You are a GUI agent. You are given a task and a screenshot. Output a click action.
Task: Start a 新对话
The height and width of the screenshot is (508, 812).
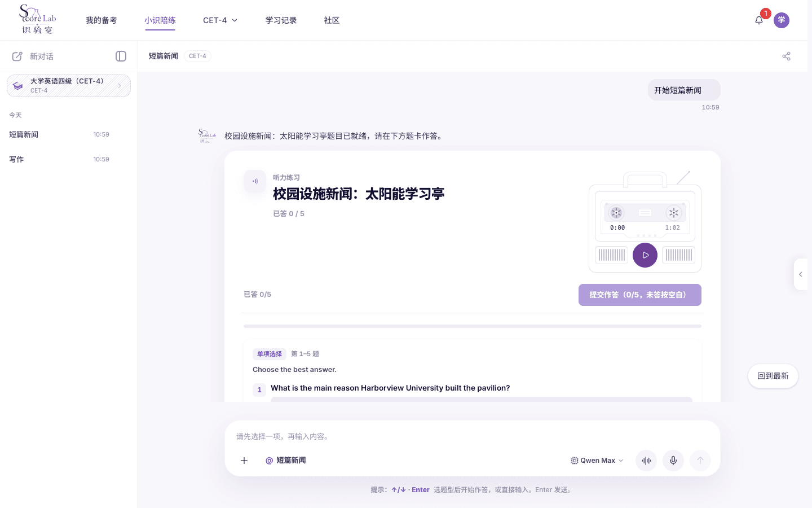[x=42, y=56]
